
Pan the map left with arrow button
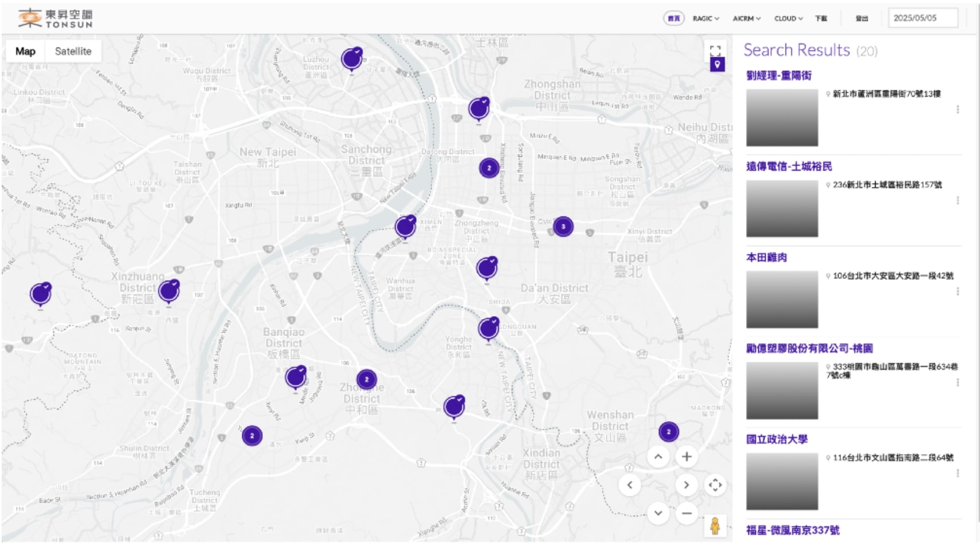(630, 485)
